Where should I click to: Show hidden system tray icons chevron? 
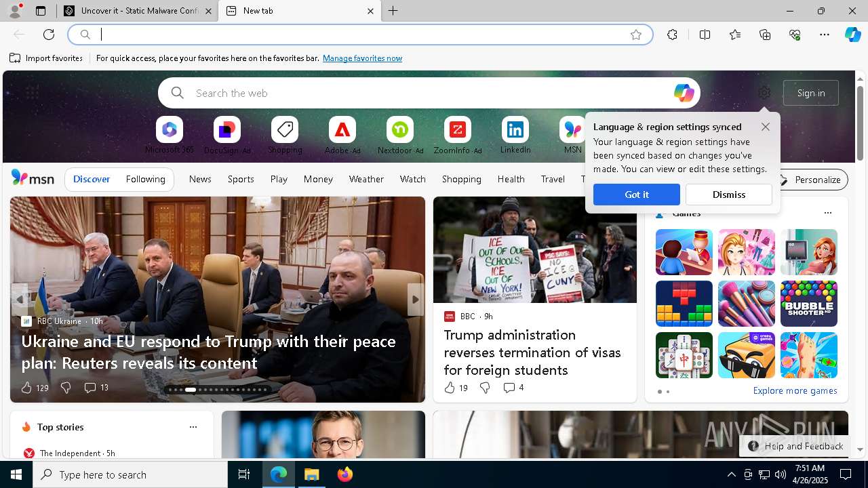731,474
